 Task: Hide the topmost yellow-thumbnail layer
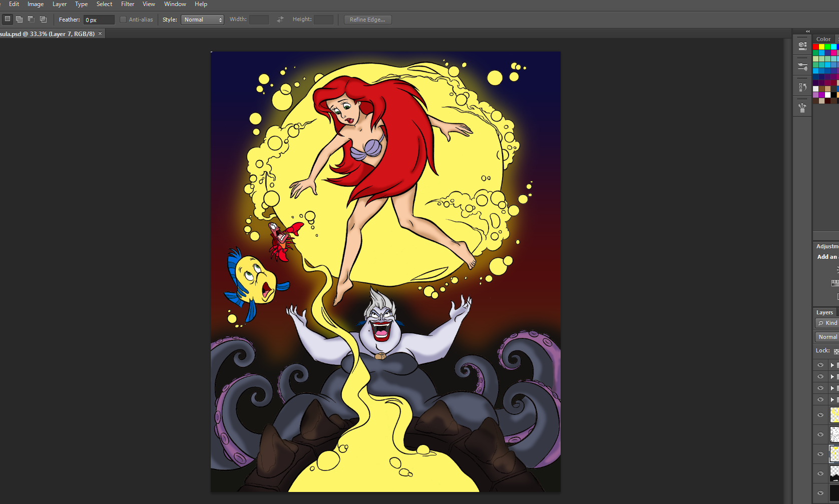click(x=820, y=415)
